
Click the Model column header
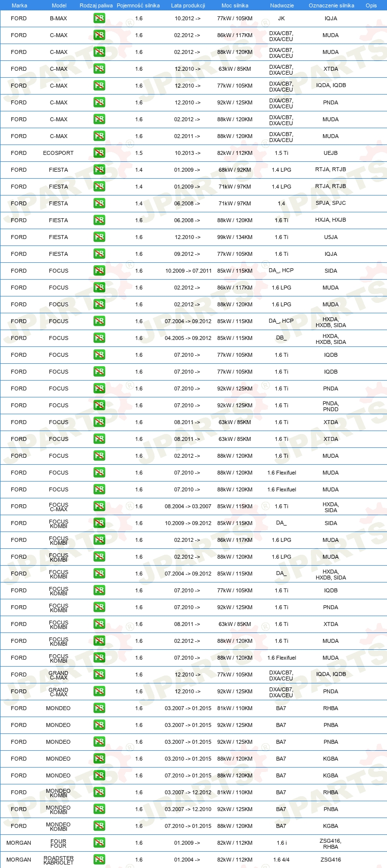point(59,5)
